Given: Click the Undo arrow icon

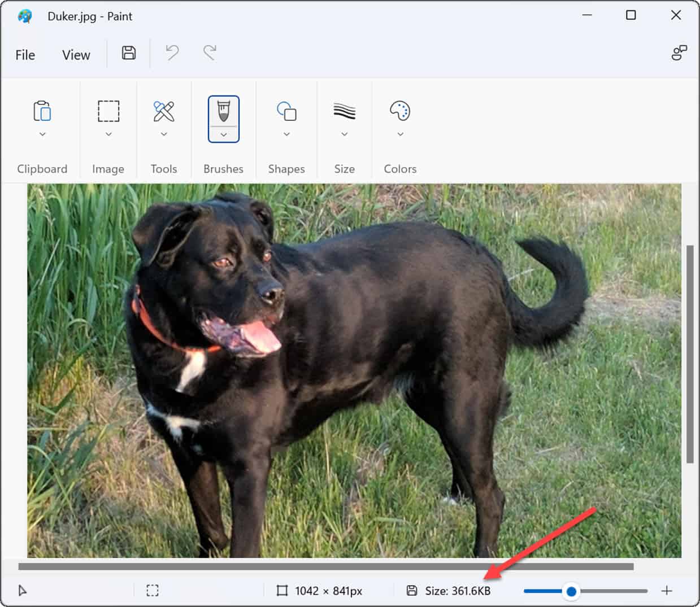Looking at the screenshot, I should 172,53.
